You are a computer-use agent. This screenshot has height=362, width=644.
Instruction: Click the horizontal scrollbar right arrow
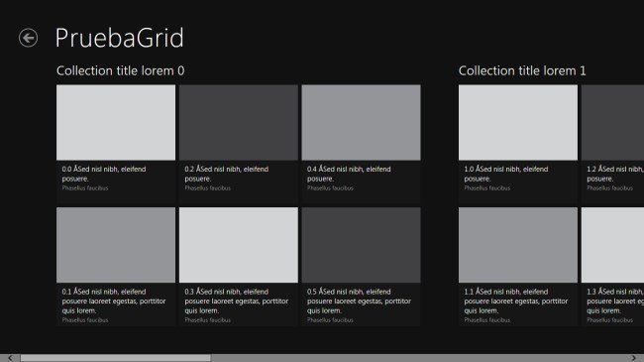click(633, 358)
